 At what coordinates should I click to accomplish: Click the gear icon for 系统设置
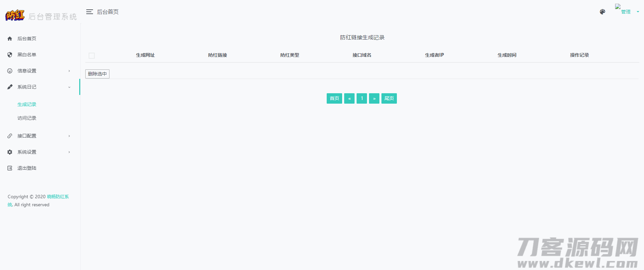point(10,152)
